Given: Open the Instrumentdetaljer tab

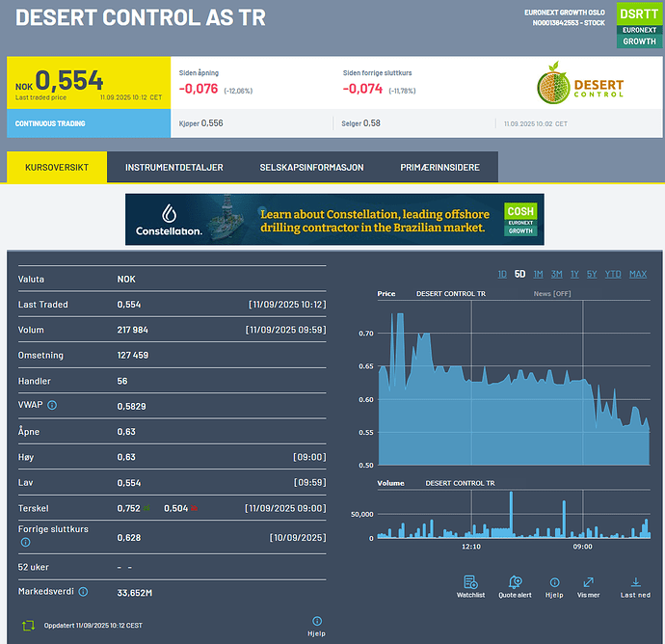Looking at the screenshot, I should (173, 167).
